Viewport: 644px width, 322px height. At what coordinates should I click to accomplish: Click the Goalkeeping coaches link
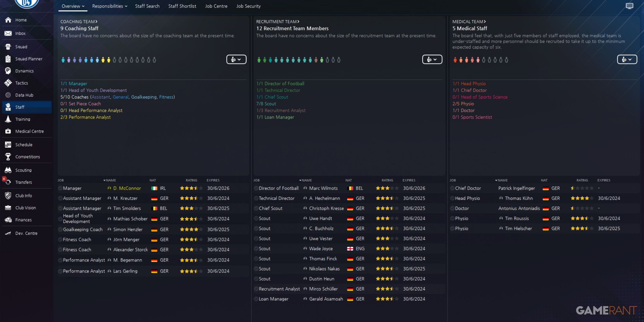pyautogui.click(x=144, y=97)
